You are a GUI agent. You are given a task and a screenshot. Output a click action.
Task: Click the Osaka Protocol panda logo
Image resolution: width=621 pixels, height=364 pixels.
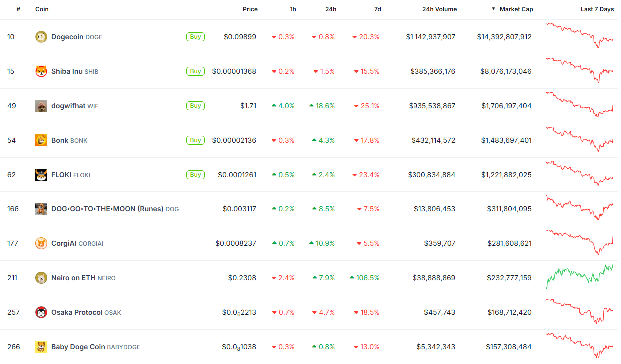click(x=41, y=312)
